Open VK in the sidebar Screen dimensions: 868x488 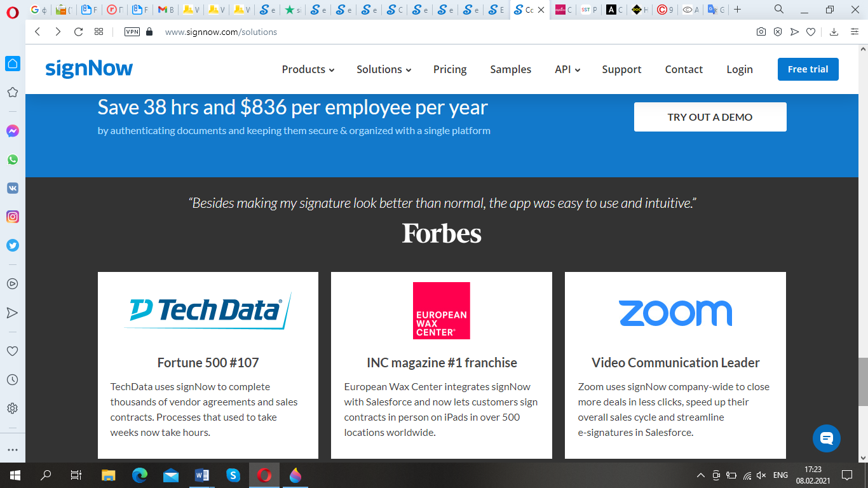point(13,188)
